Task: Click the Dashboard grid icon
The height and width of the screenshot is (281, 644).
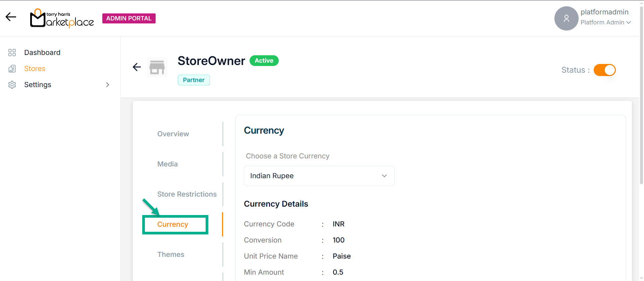Action: tap(12, 53)
